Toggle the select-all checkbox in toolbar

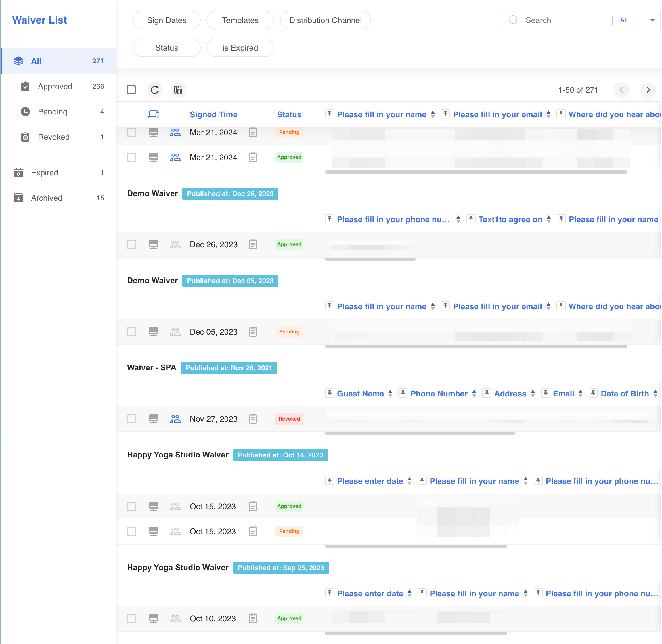(131, 90)
